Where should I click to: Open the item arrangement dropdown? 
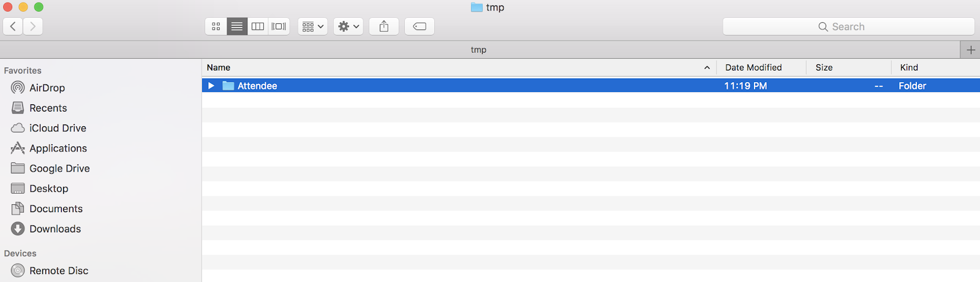tap(313, 26)
